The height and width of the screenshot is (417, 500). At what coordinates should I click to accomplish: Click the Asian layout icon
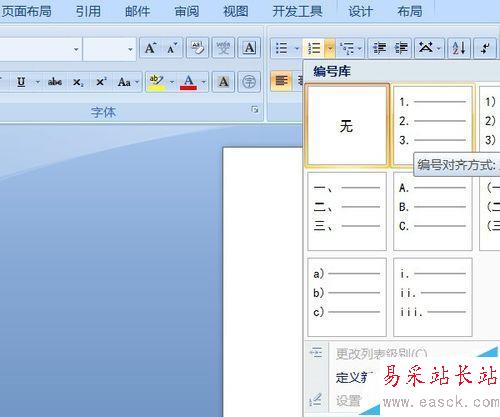426,49
